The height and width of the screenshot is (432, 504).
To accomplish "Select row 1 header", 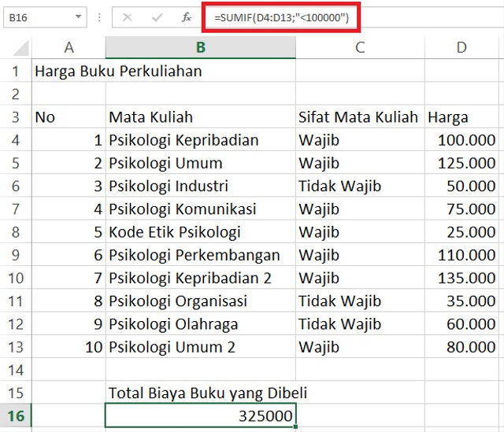I will coord(16,71).
